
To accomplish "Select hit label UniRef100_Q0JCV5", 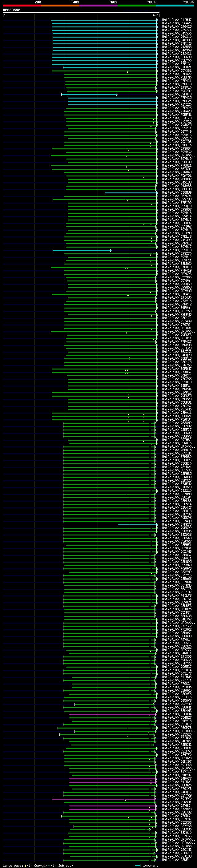I will [x=176, y=125].
